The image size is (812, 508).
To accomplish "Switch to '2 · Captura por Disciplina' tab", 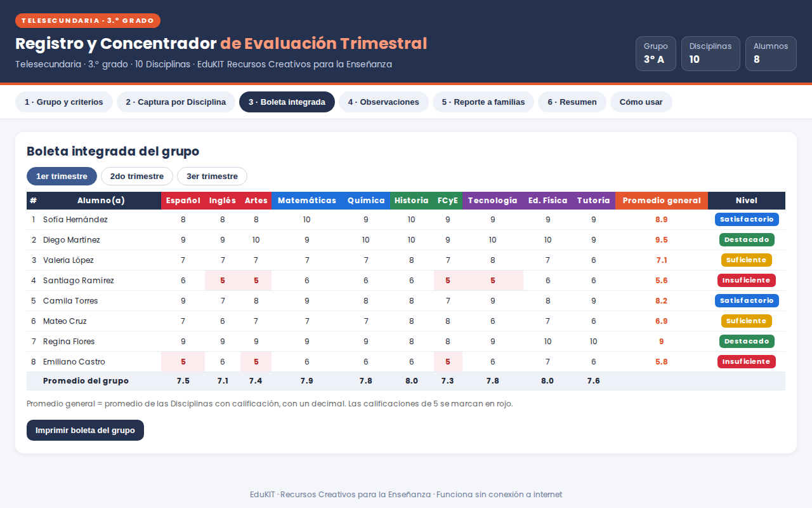I will pyautogui.click(x=176, y=102).
